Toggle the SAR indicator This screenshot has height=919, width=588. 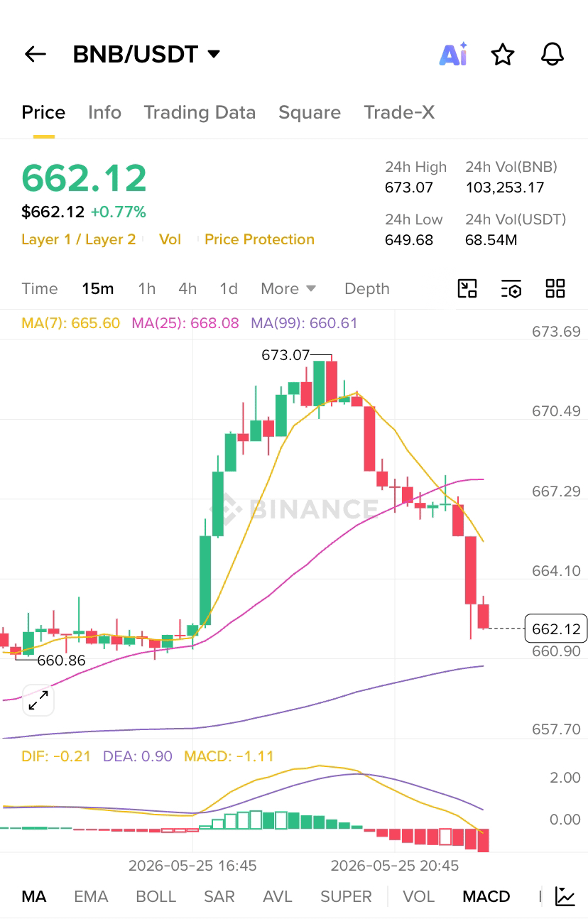pos(219,896)
